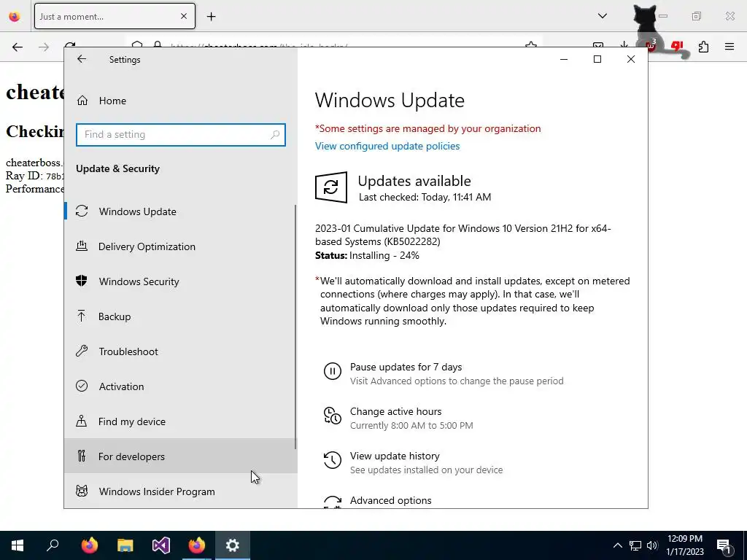Close the Just a moment Firefox tab
The image size is (747, 560).
(184, 16)
